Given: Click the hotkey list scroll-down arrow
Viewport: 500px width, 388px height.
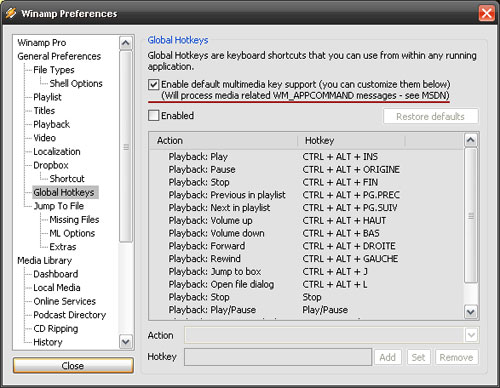Looking at the screenshot, I should coord(470,312).
